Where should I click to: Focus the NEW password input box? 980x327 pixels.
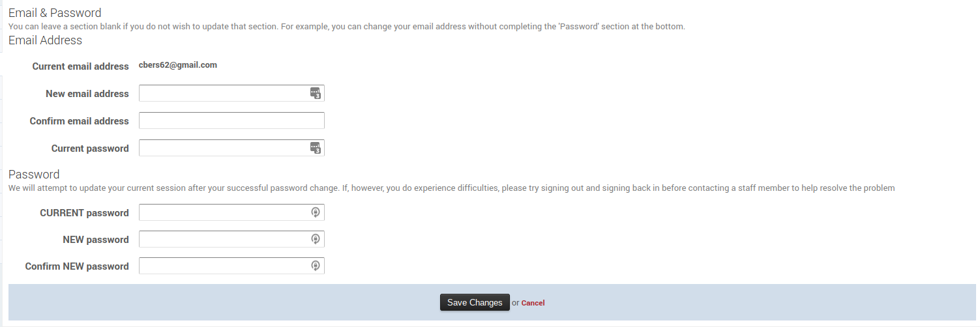pos(223,239)
